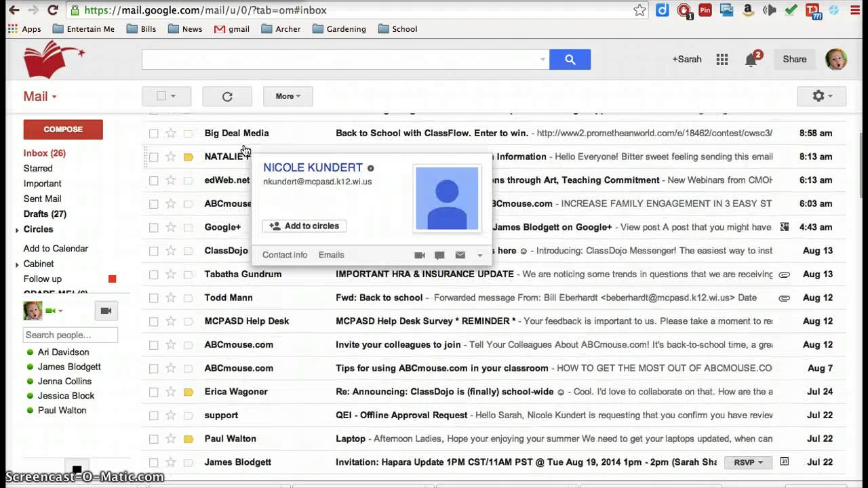
Task: Open hovercard more options arrow
Action: coord(479,256)
